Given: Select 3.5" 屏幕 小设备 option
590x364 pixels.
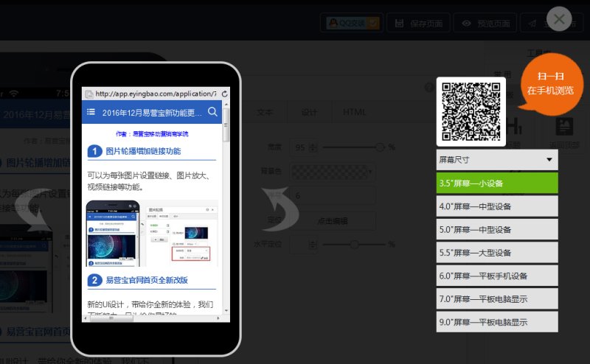Looking at the screenshot, I should (496, 183).
